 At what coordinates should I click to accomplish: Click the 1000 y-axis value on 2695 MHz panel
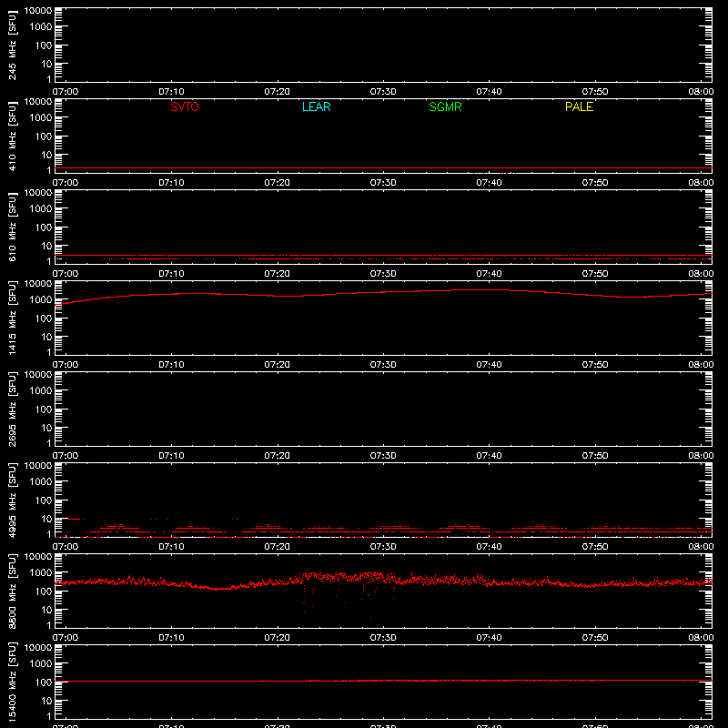(x=41, y=390)
